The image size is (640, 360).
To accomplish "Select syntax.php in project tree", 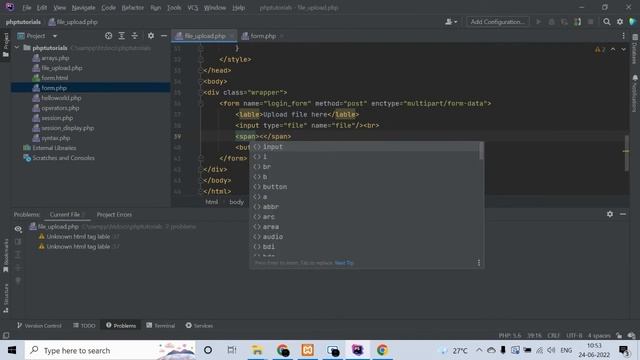I will click(56, 138).
